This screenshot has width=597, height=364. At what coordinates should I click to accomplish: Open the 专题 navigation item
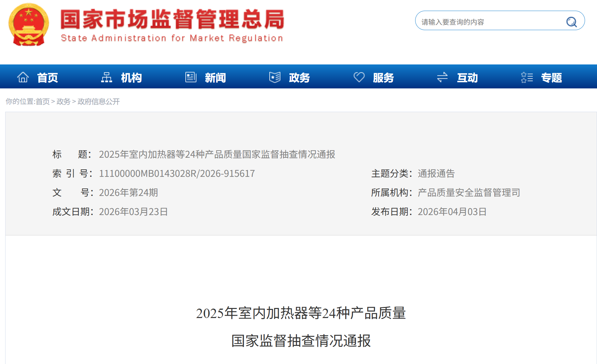click(551, 78)
